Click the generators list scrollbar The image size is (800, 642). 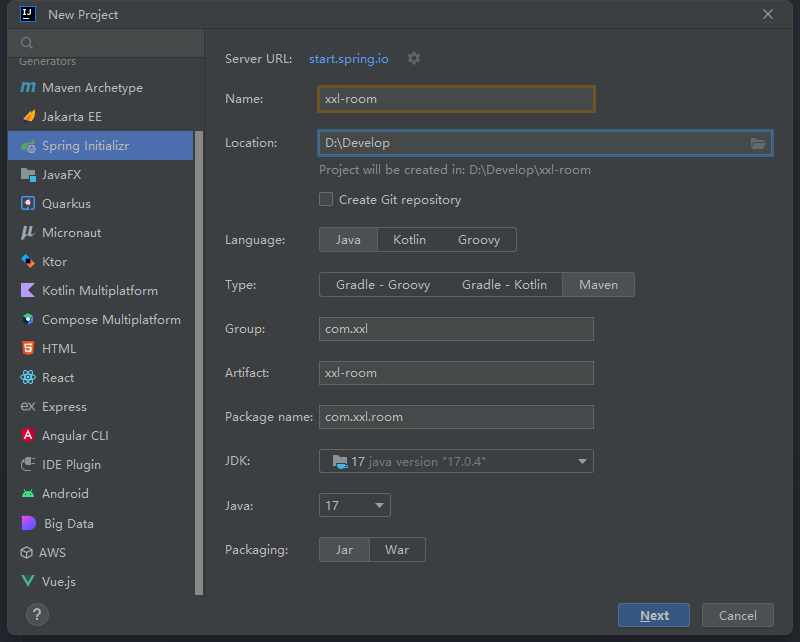pos(199,362)
